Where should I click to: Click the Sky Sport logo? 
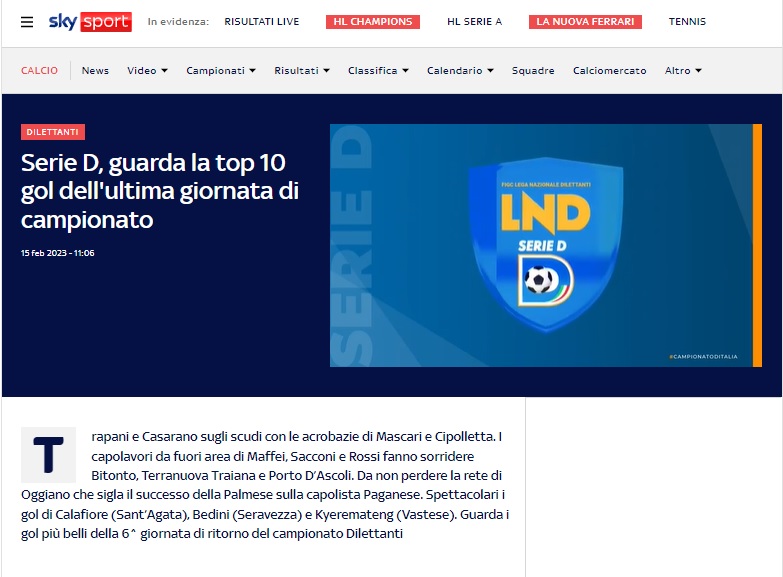pos(90,22)
